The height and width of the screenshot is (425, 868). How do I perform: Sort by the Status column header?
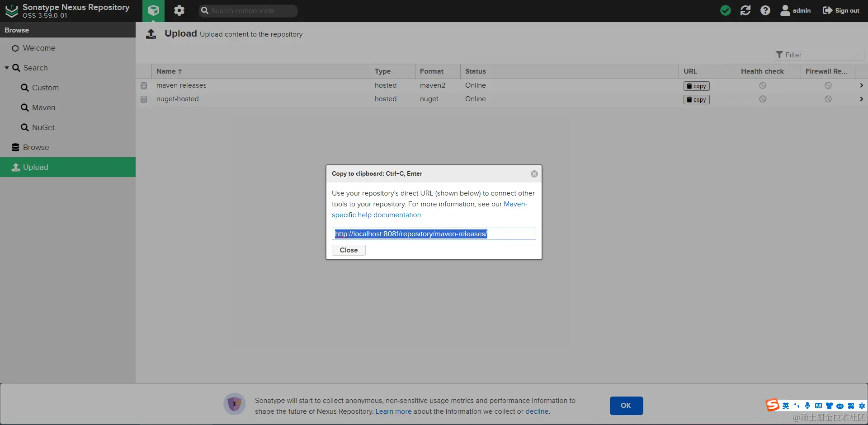coord(570,71)
